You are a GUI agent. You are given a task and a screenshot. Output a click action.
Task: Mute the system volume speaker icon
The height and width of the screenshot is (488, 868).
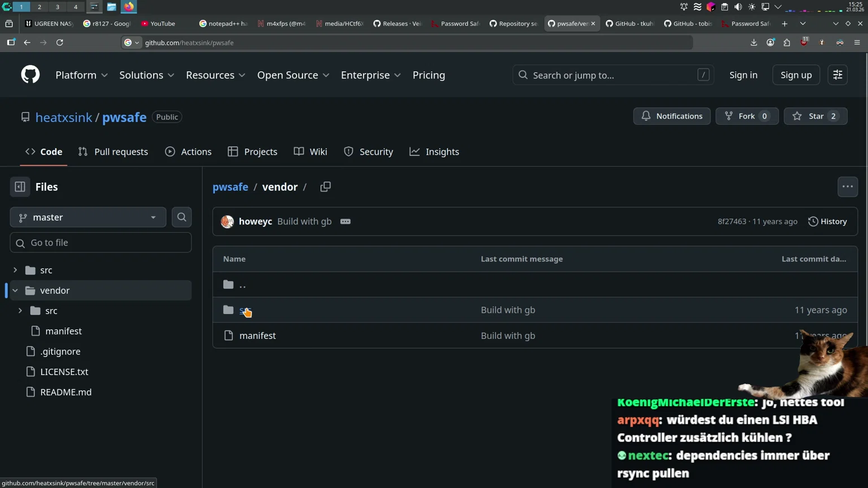(x=738, y=7)
